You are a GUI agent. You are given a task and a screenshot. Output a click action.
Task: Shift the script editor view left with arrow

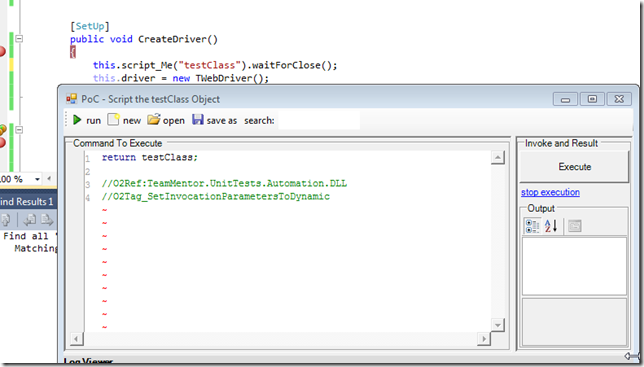click(x=76, y=339)
